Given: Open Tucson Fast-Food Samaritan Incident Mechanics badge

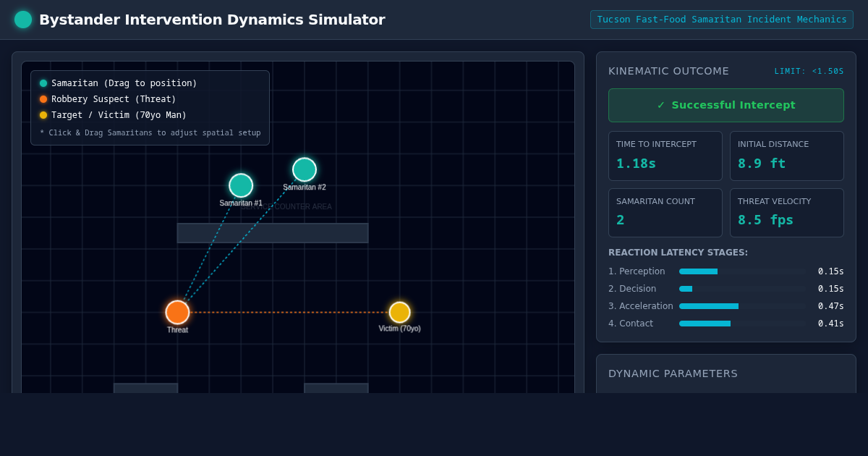Looking at the screenshot, I should pos(722,20).
